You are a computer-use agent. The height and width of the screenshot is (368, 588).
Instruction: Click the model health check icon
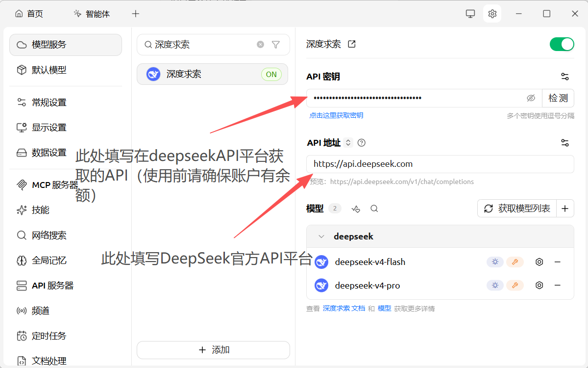(356, 209)
